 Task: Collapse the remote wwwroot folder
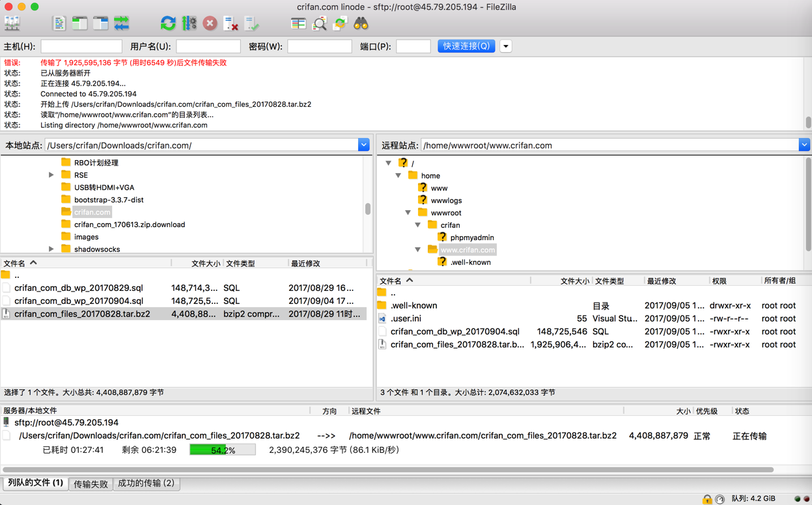(x=408, y=212)
